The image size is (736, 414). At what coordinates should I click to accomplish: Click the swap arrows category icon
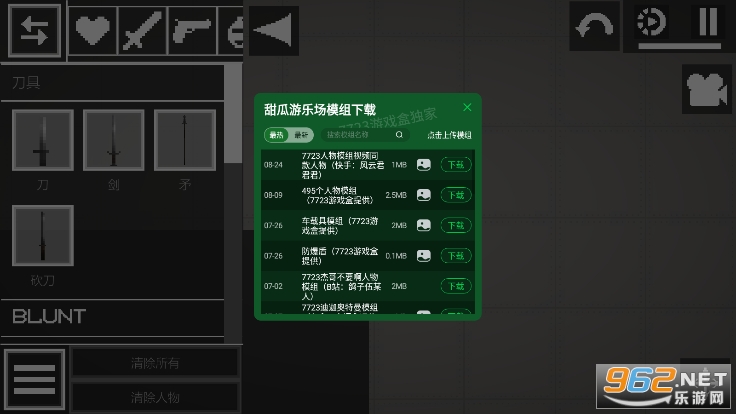[x=34, y=31]
